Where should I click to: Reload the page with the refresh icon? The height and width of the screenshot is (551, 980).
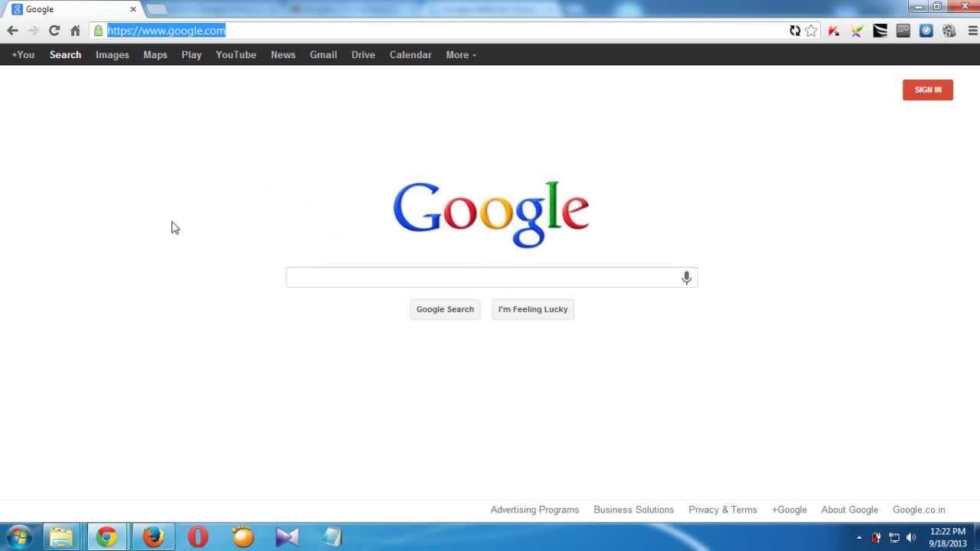(54, 31)
